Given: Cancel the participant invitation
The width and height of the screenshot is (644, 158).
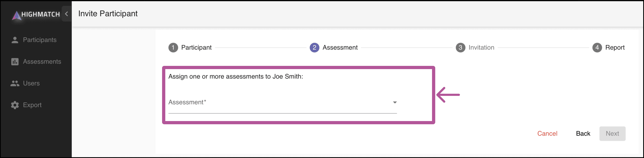Looking at the screenshot, I should pos(547,134).
